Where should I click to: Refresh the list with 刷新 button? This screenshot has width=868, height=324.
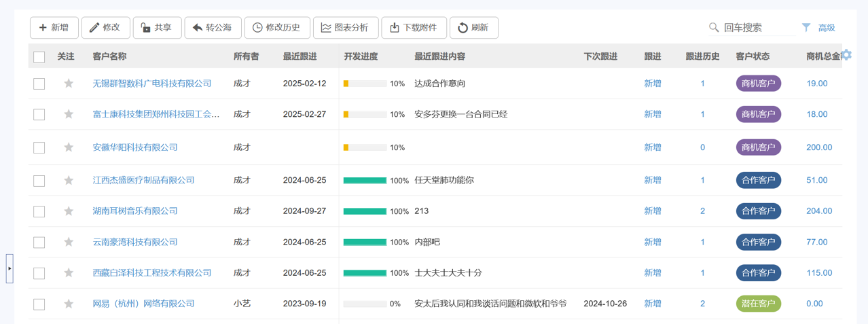[473, 28]
